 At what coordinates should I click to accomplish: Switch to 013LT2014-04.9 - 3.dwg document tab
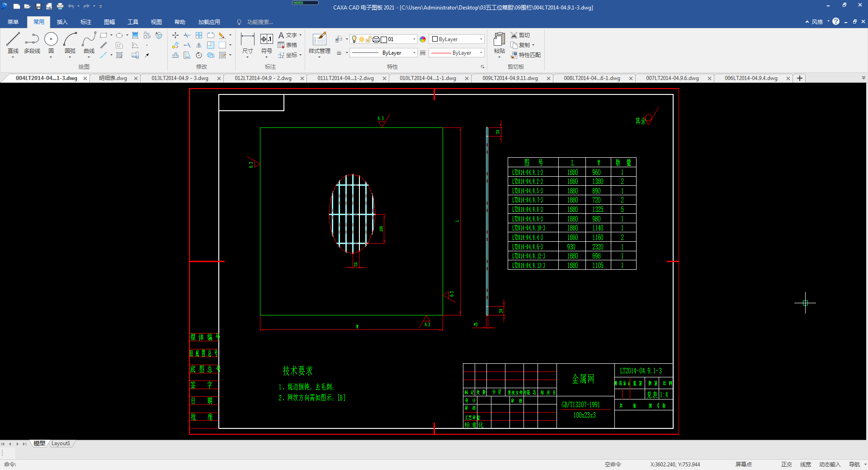(x=180, y=78)
